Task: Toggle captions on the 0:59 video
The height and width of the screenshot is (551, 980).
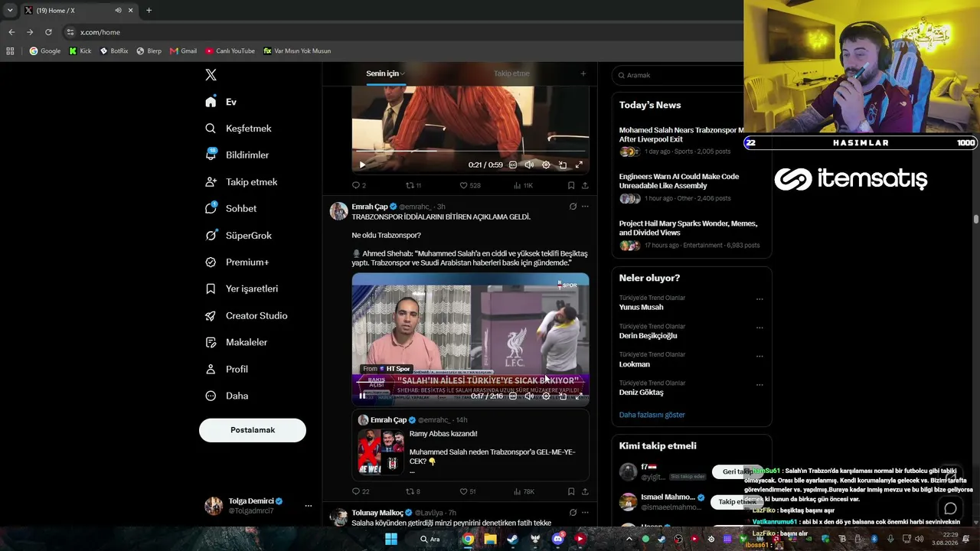Action: [x=513, y=165]
